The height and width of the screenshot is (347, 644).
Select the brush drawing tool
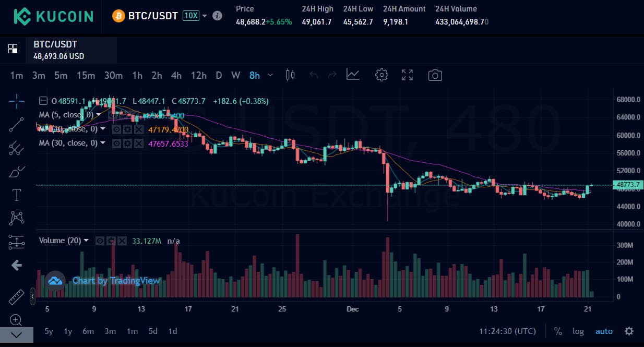(x=17, y=172)
